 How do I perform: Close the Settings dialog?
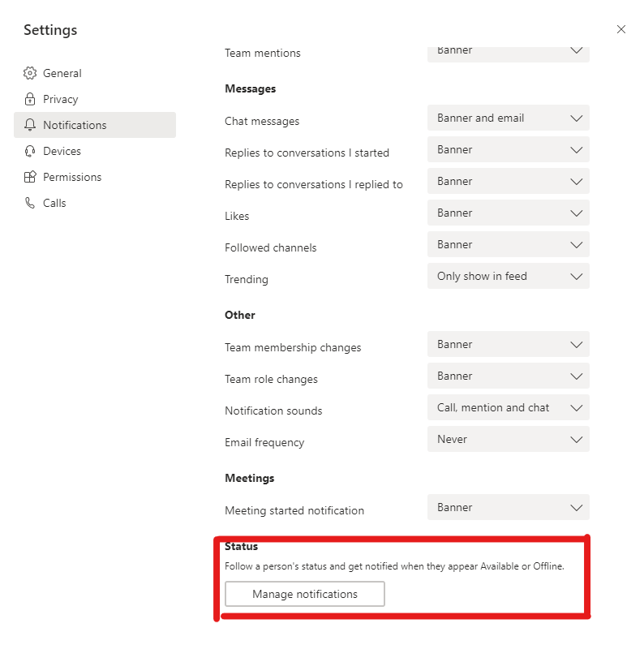tap(621, 29)
